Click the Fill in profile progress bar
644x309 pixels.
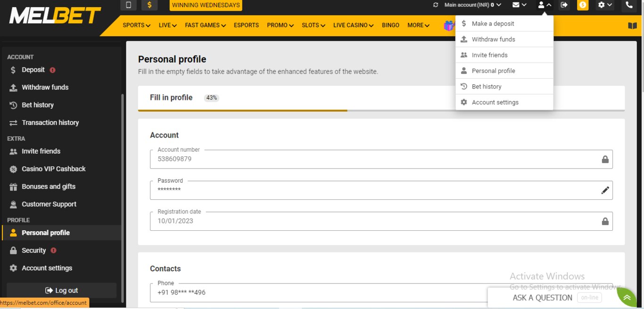pyautogui.click(x=381, y=110)
